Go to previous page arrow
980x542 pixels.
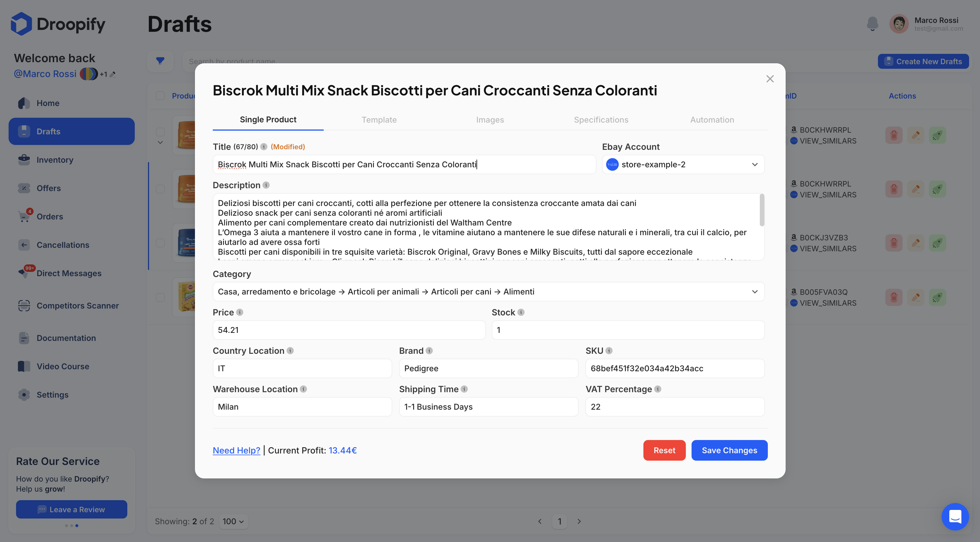tap(540, 521)
